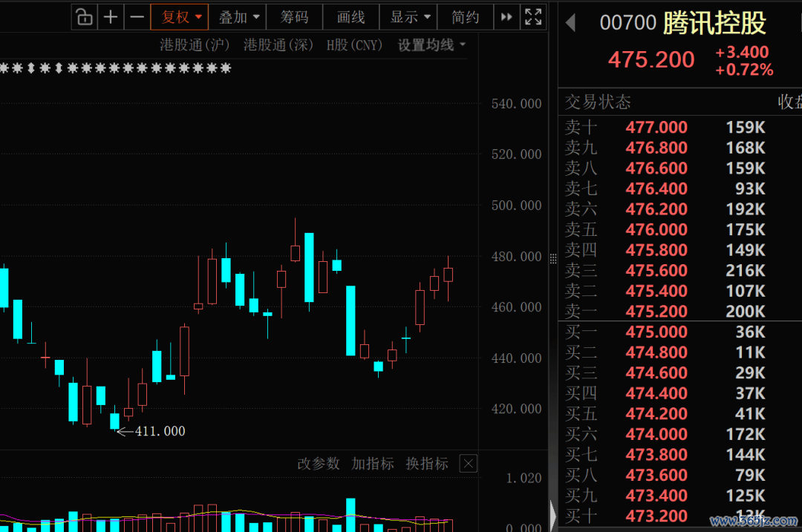Open the 复权 dropdown

click(x=180, y=17)
